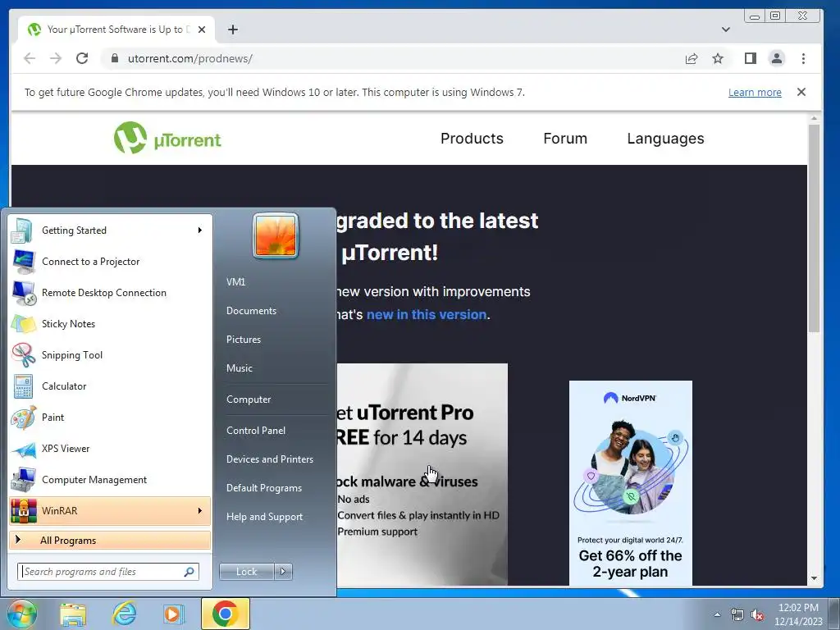
Task: Open 'new in this version' link
Action: (x=427, y=314)
